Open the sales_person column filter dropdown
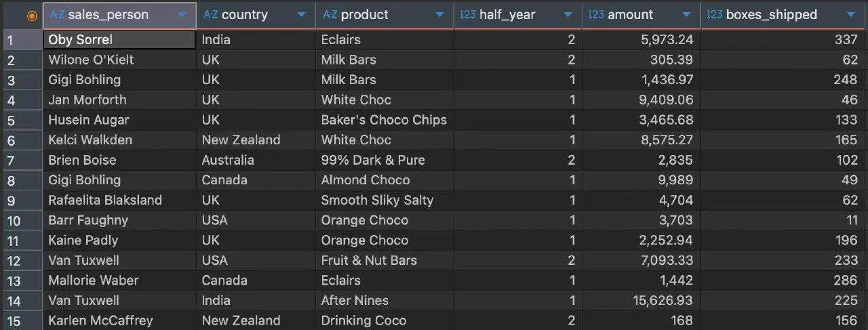Viewport: 868px width, 330px height. coord(182,15)
